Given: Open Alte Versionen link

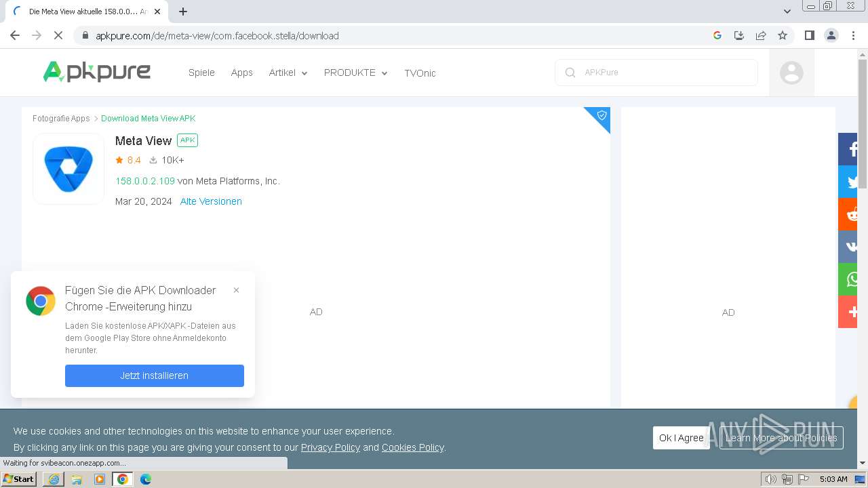Looking at the screenshot, I should click(211, 201).
